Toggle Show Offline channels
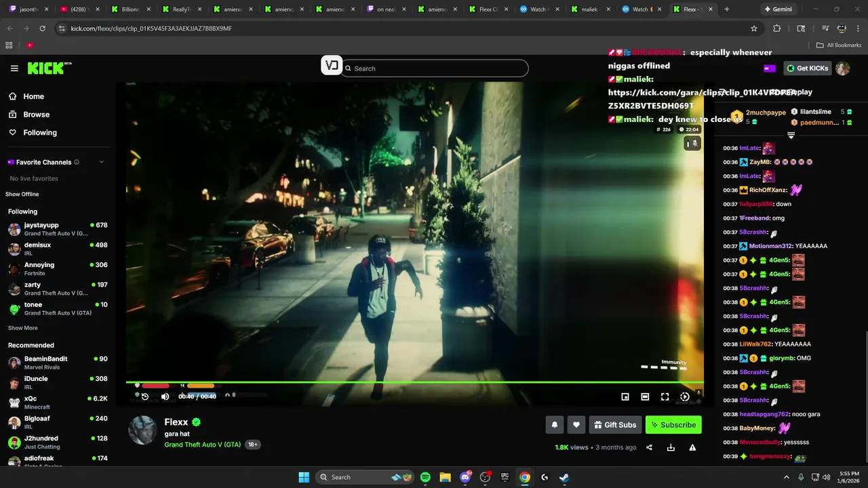 (x=22, y=195)
